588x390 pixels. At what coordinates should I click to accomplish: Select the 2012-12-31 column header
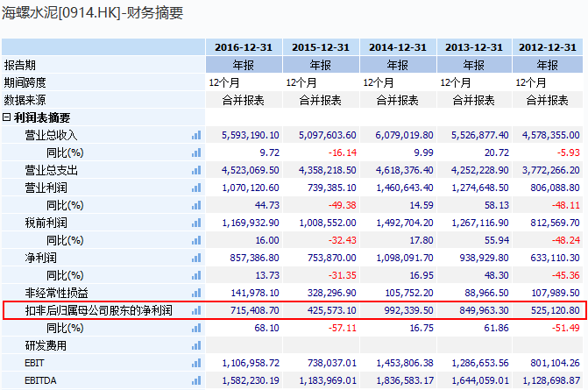coord(548,47)
